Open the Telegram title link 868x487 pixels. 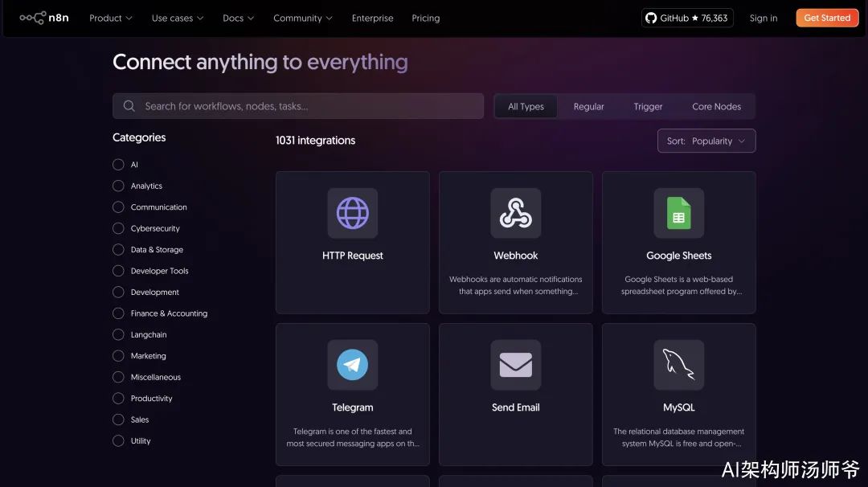click(353, 407)
